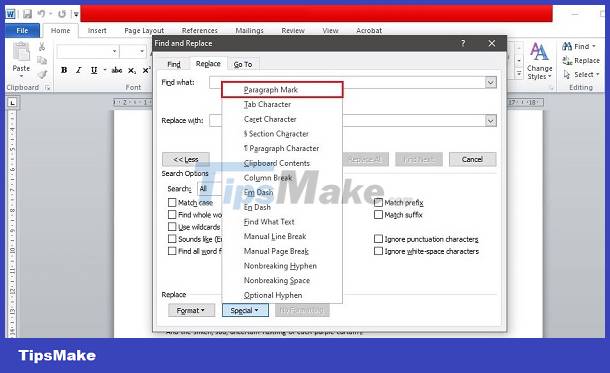The image size is (610, 373).
Task: Switch to the Find tab in dialog
Action: [x=174, y=64]
